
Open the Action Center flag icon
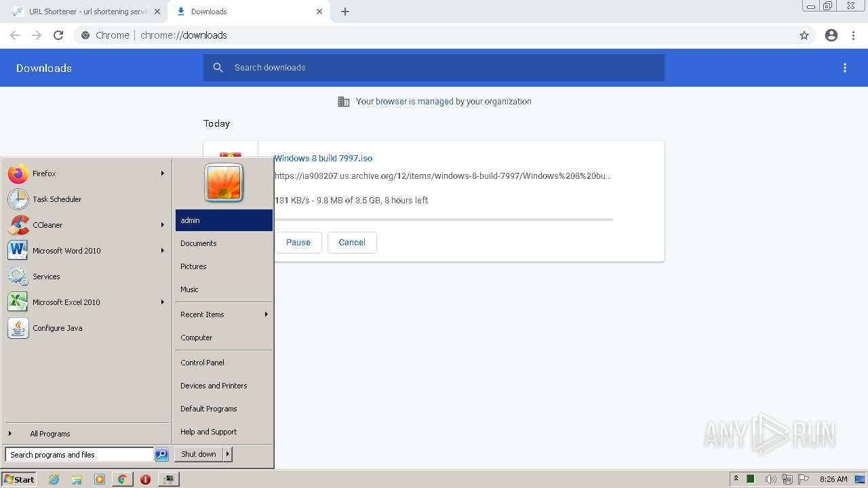tap(804, 479)
